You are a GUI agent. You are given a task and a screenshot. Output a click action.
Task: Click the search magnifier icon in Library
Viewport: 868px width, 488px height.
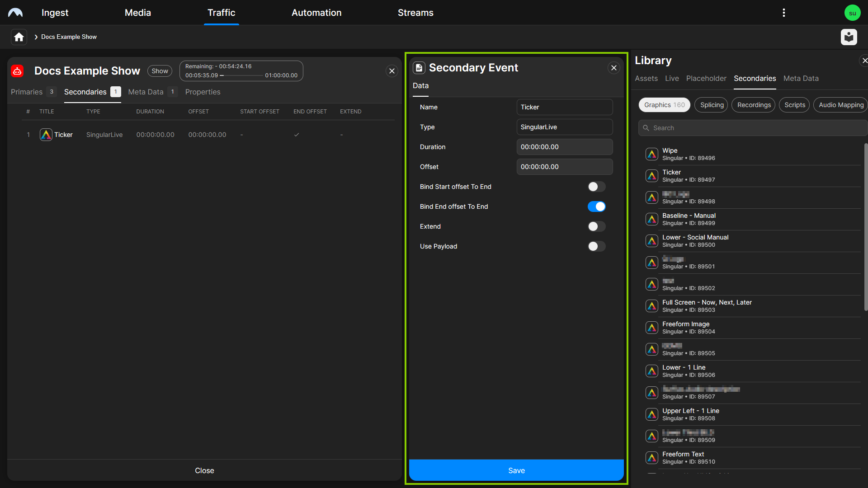(x=646, y=128)
